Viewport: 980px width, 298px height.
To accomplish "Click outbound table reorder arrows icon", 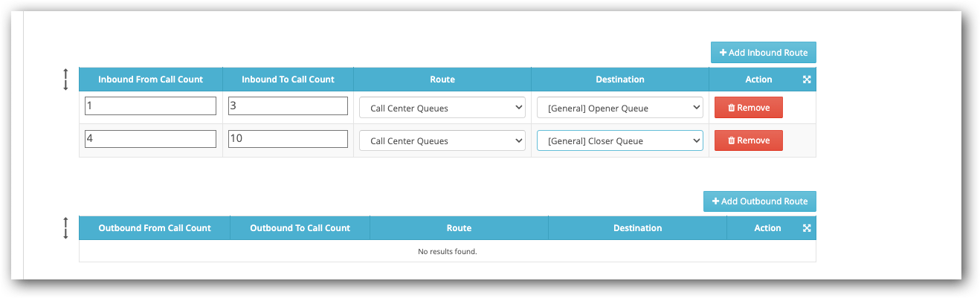I will (65, 228).
